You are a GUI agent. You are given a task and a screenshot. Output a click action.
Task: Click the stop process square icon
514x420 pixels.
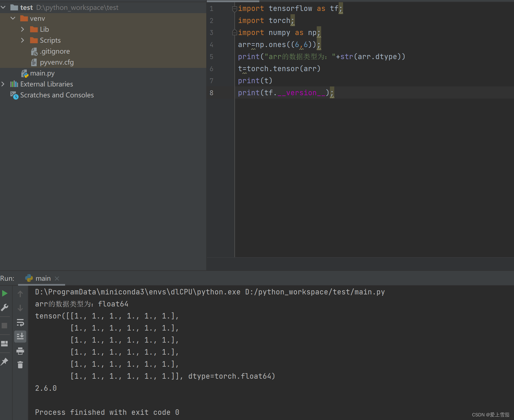[4, 326]
